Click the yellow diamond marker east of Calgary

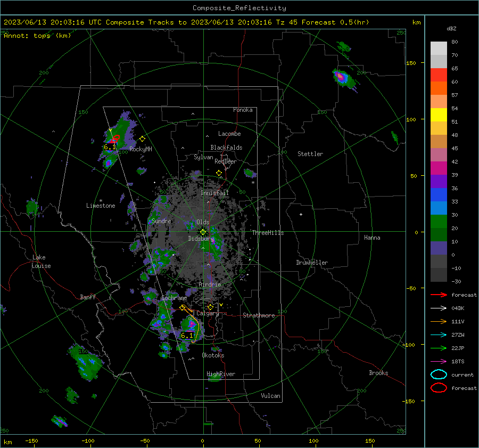(210, 307)
